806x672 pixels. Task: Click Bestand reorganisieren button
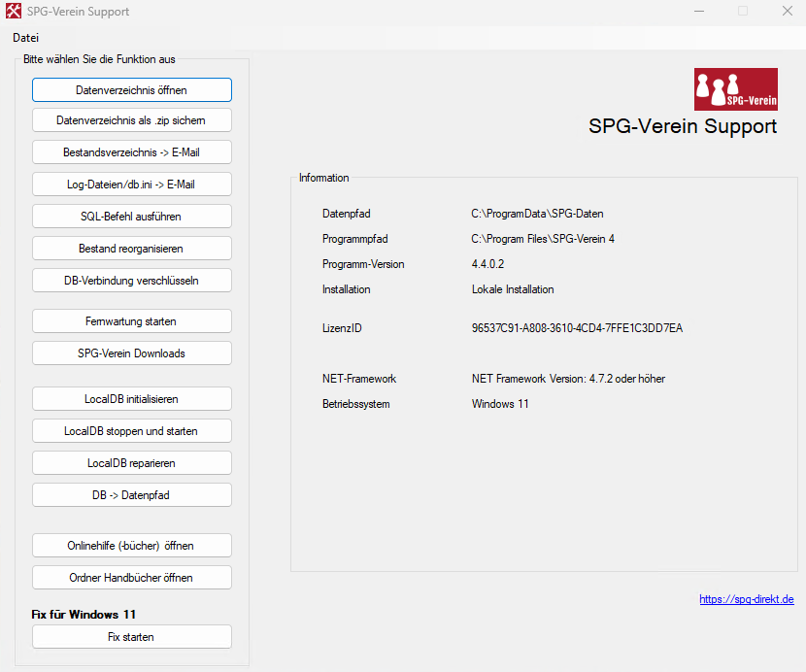coord(131,249)
